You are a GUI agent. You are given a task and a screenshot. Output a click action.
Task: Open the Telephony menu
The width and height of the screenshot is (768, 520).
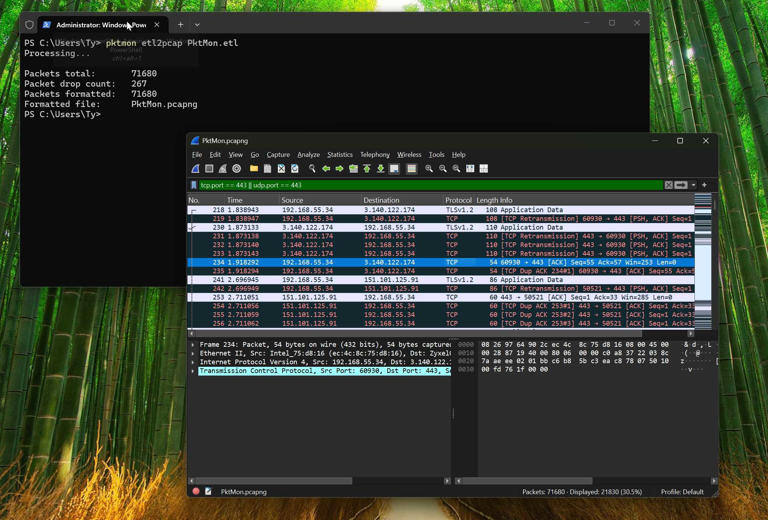coord(375,155)
